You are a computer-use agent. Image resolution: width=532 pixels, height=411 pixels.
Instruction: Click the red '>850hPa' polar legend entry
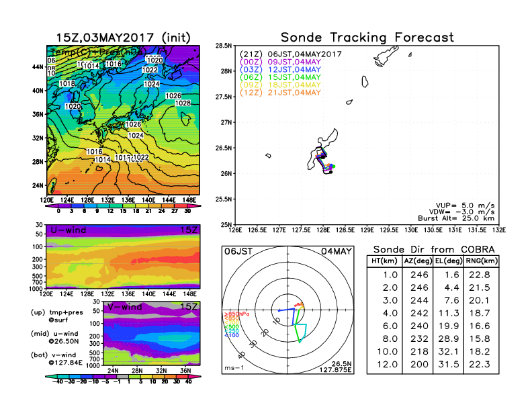point(236,314)
